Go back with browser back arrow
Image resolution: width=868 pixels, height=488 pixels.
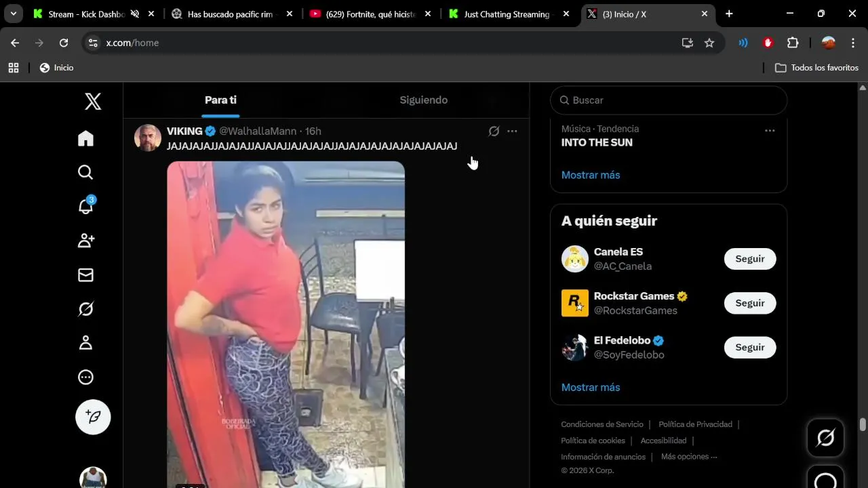click(x=15, y=43)
